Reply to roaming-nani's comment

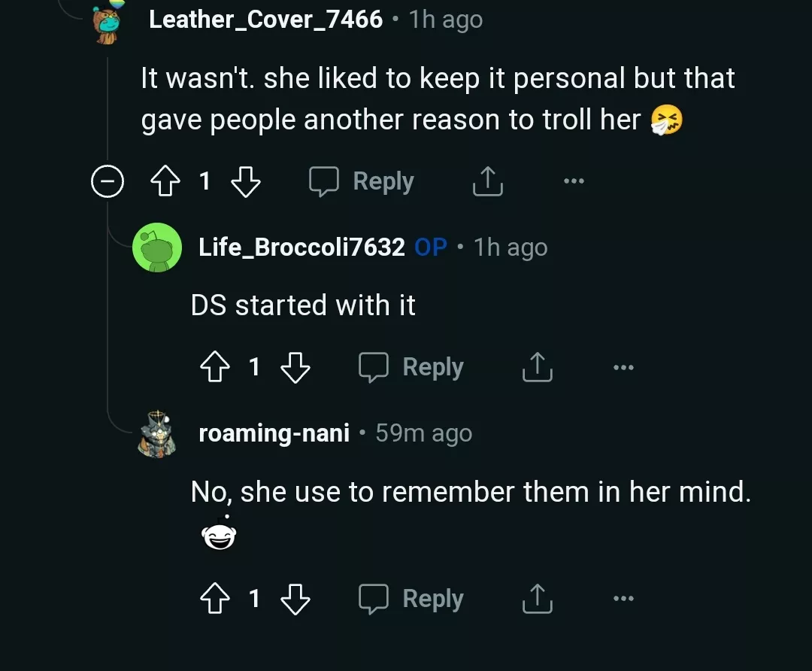click(x=411, y=599)
